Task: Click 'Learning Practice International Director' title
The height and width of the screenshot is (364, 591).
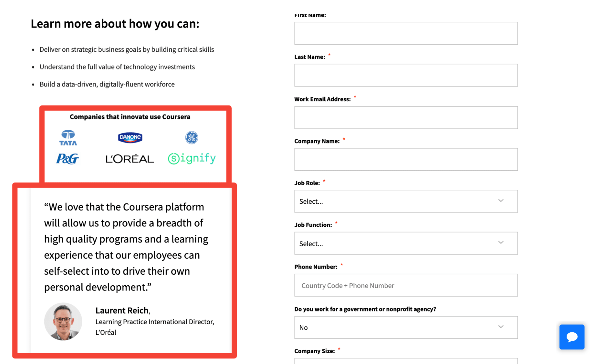Action: pyautogui.click(x=155, y=322)
